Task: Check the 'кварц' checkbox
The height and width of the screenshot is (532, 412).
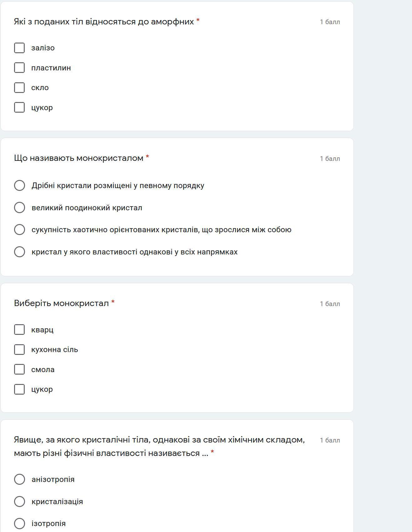Action: click(x=19, y=330)
